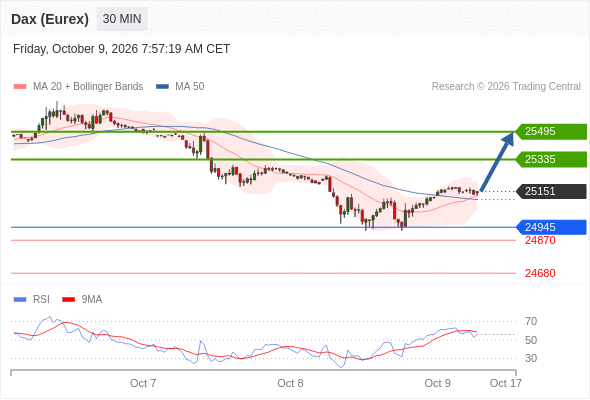Click the Oct 17 date axis label
The image size is (590, 400).
tap(506, 383)
